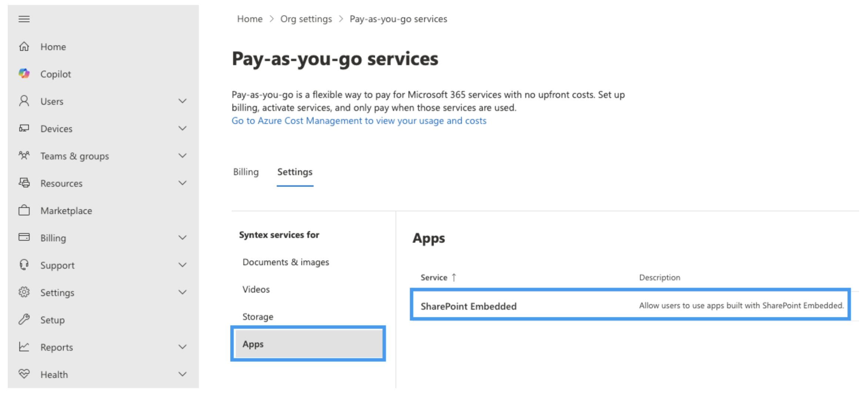Expand the Health chevron
This screenshot has width=868, height=413.
[182, 374]
